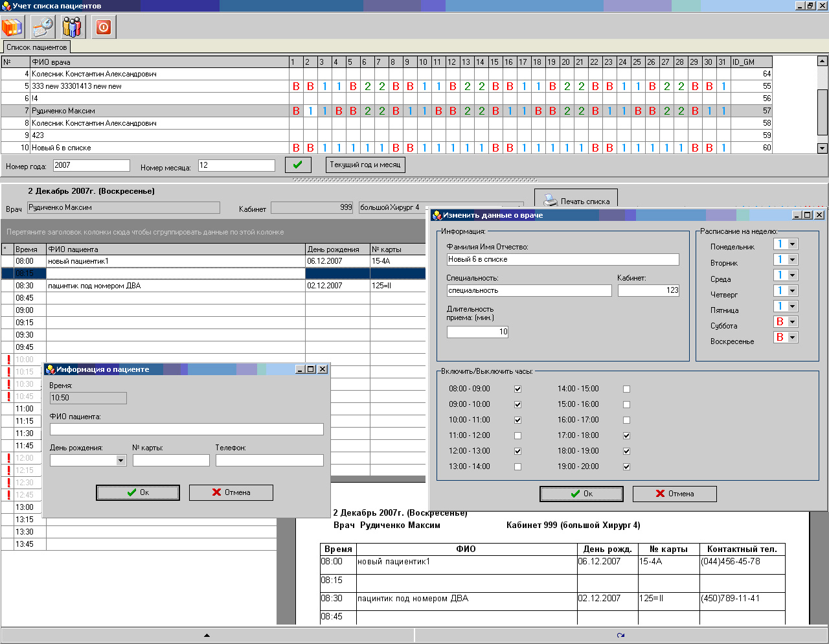Screen dimensions: 829x644
Task: Enable the 13:00 - 14:00 hour checkbox
Action: [517, 467]
